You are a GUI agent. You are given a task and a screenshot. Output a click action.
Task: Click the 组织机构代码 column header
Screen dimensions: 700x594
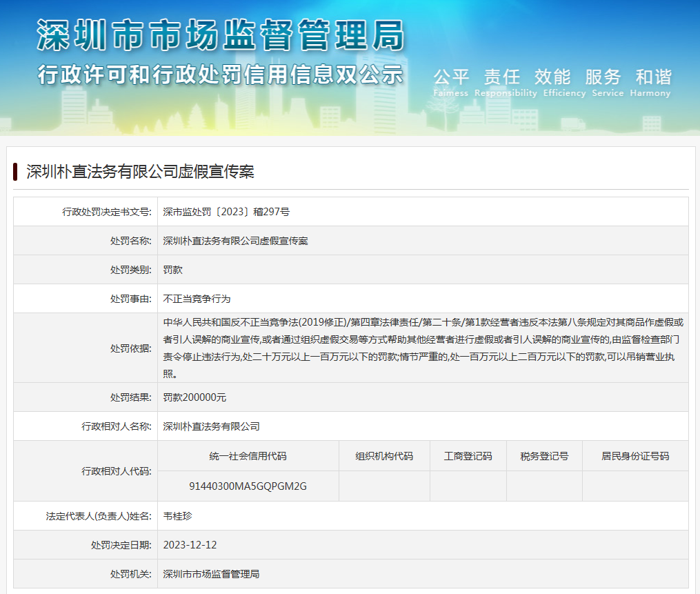click(384, 456)
